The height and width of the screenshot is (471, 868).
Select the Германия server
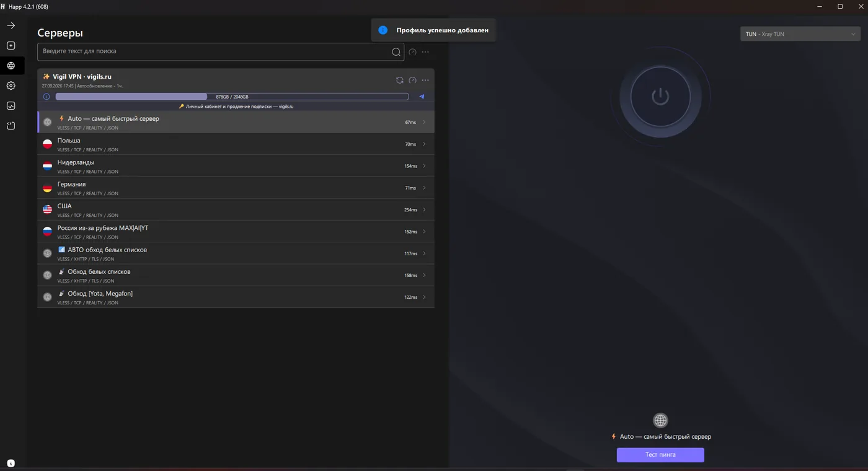click(236, 188)
